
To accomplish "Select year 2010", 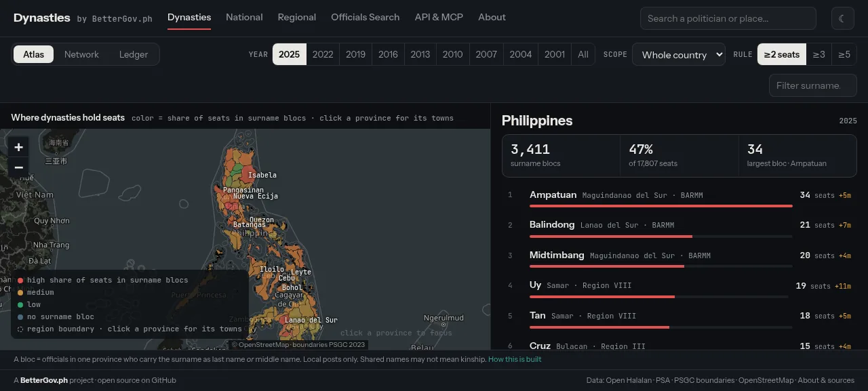I will (x=452, y=54).
